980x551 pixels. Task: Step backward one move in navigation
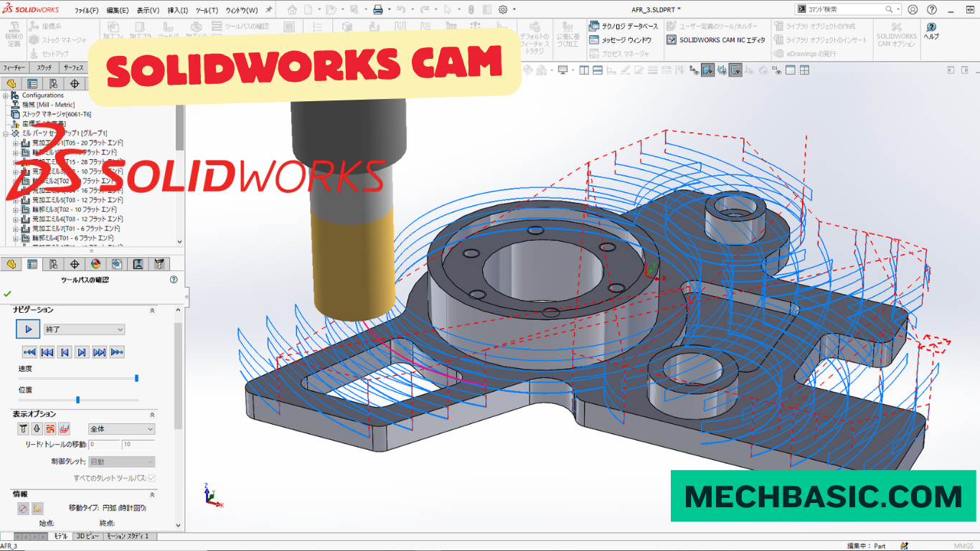point(65,352)
